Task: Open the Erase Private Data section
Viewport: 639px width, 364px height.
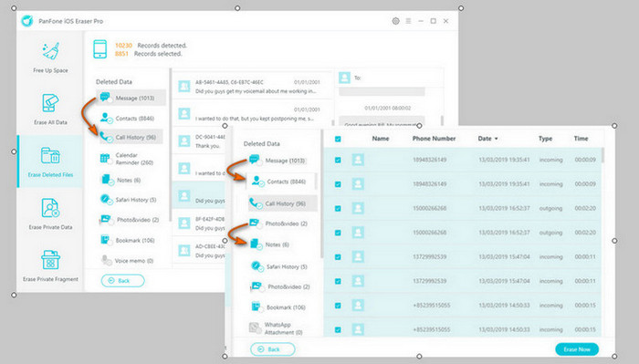Action: point(50,213)
